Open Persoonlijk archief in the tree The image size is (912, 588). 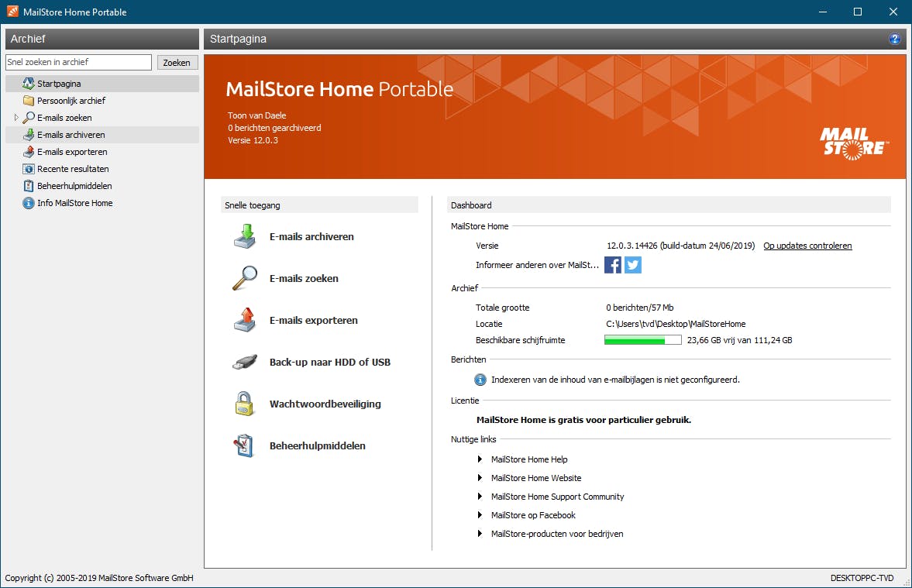tap(71, 101)
